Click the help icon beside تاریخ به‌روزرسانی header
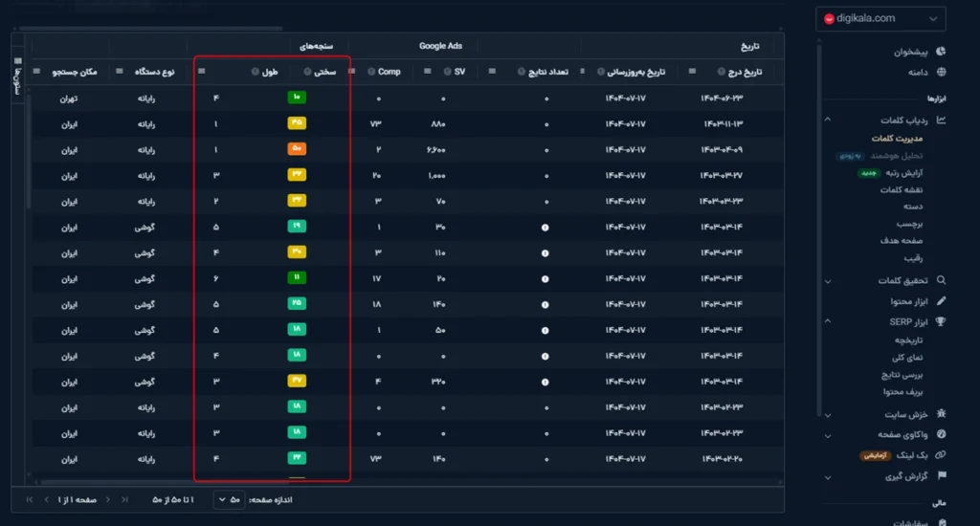 (x=601, y=72)
